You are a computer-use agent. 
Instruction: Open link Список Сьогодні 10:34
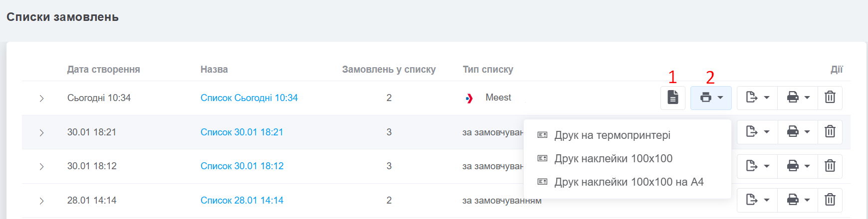point(249,98)
